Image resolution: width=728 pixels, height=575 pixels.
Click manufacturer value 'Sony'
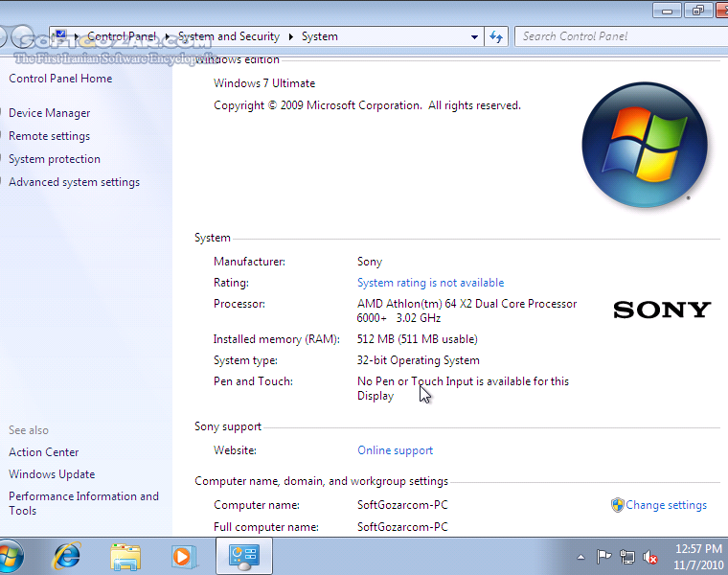370,262
